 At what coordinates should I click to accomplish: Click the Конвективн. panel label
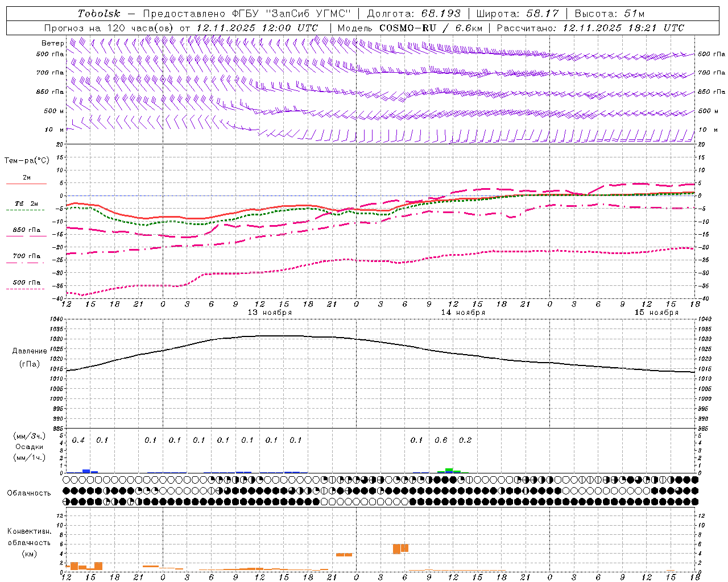coord(29,531)
